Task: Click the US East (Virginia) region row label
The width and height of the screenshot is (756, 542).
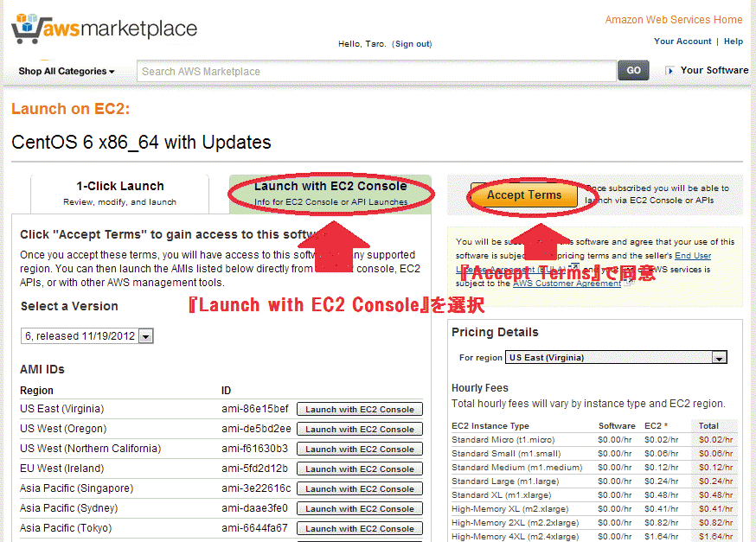Action: [x=61, y=409]
